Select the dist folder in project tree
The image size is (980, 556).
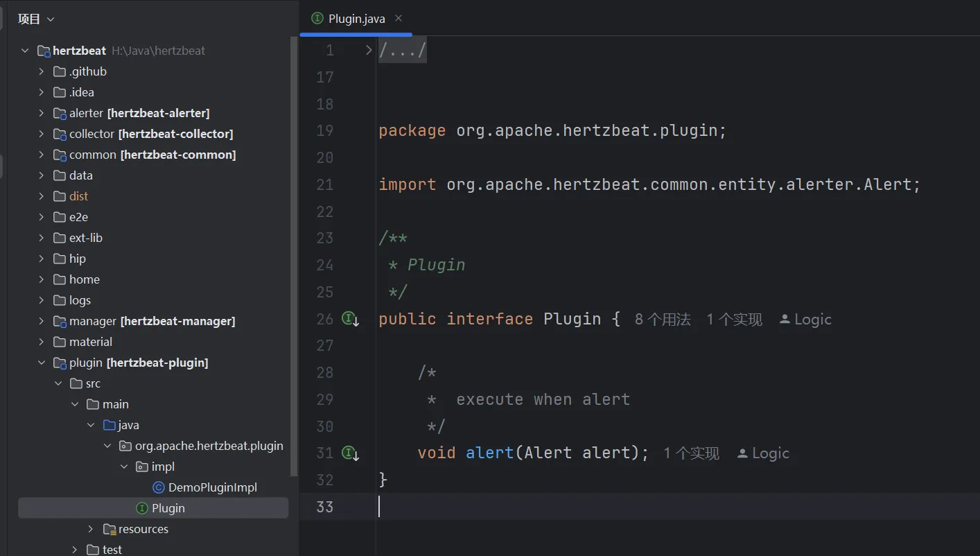click(x=78, y=196)
